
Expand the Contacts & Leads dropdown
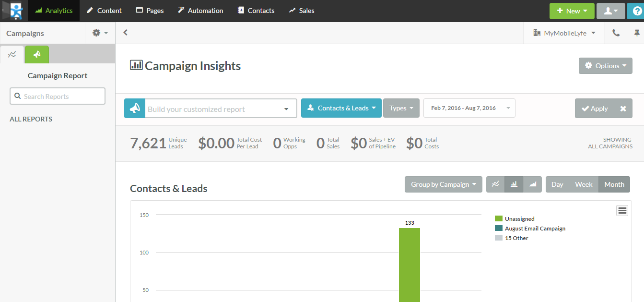pos(341,108)
